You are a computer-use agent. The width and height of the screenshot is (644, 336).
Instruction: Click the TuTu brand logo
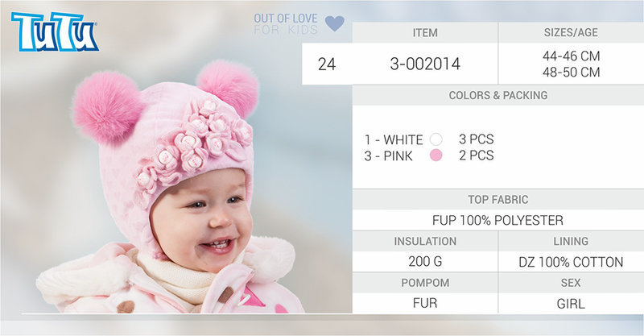(55, 31)
